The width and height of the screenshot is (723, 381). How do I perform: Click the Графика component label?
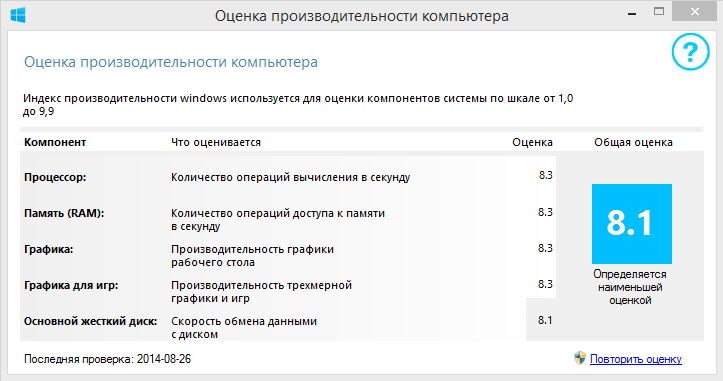point(48,249)
